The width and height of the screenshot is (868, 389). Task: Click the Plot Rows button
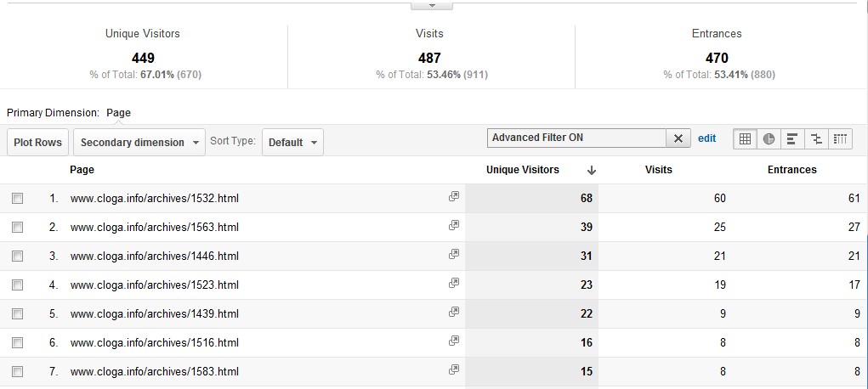[37, 142]
